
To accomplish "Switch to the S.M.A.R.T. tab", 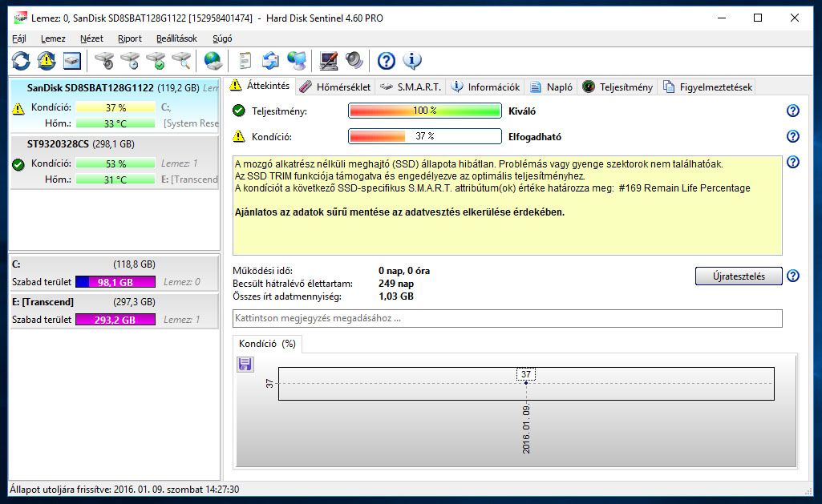I will 411,87.
